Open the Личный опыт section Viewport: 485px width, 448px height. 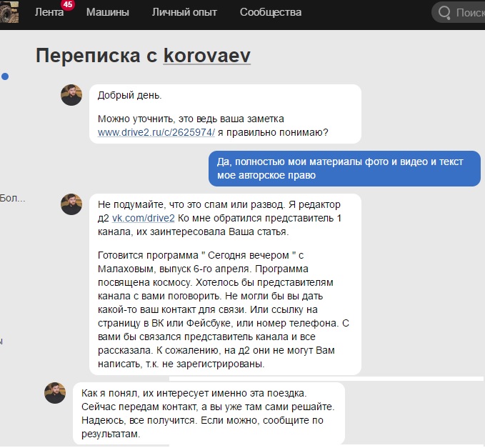(184, 12)
